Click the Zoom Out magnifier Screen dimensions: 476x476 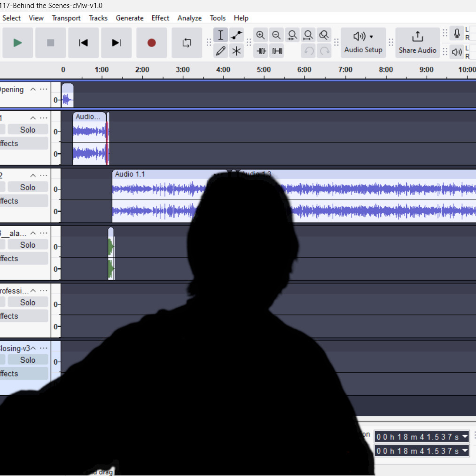[276, 35]
